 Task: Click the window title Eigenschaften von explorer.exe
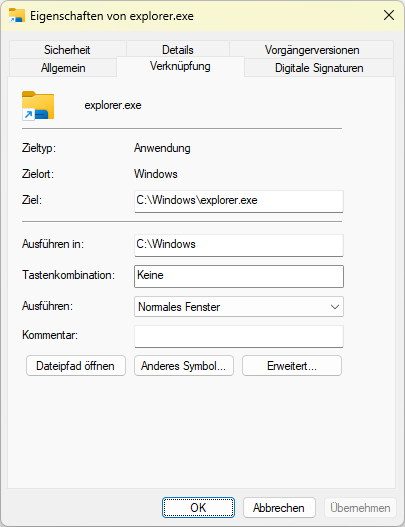pyautogui.click(x=112, y=16)
